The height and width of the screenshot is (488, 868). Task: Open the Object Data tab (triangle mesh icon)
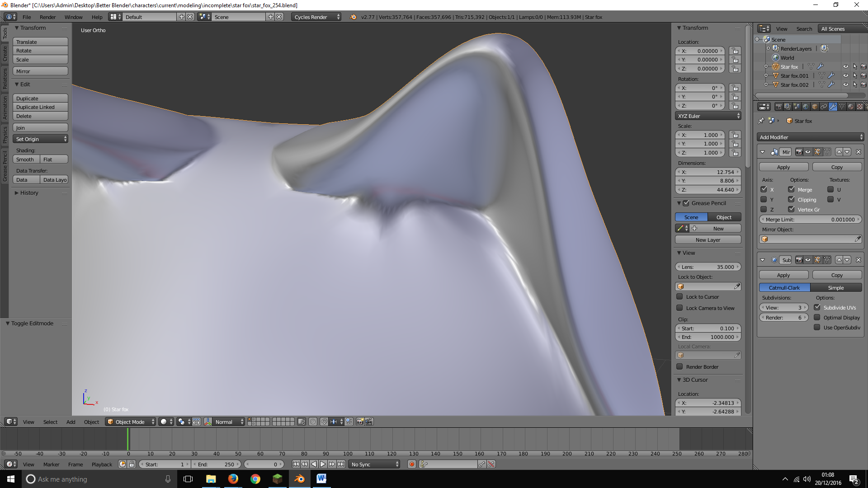pyautogui.click(x=842, y=107)
